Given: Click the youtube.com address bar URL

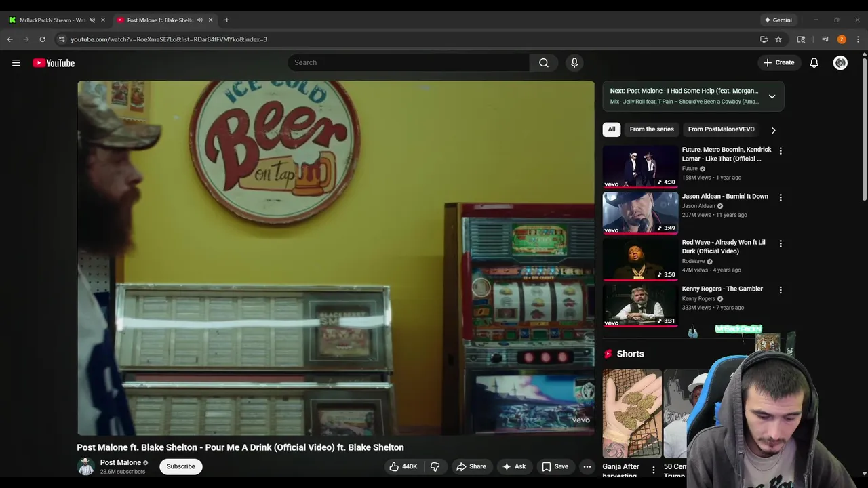Looking at the screenshot, I should pos(169,39).
